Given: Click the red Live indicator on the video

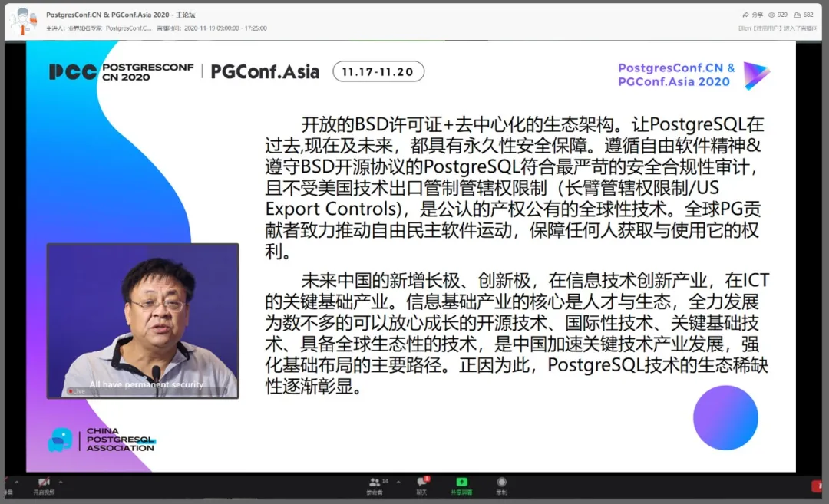Looking at the screenshot, I should pyautogui.click(x=77, y=391).
